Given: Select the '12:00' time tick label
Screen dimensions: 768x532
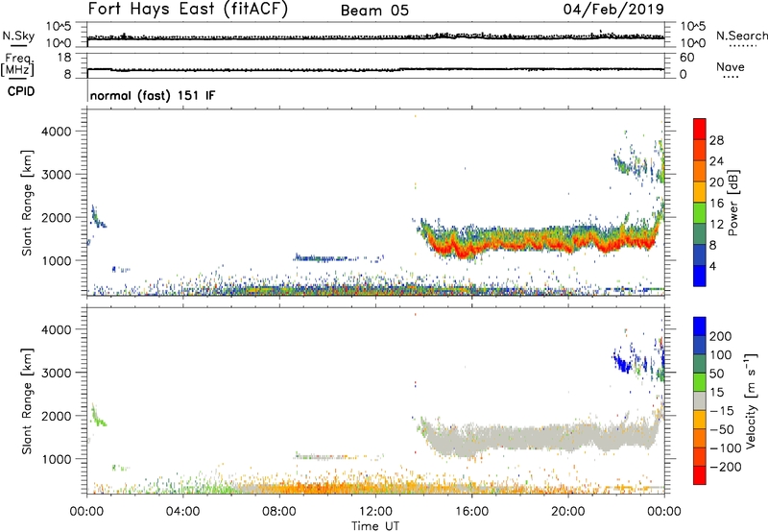Looking at the screenshot, I should click(x=375, y=512).
